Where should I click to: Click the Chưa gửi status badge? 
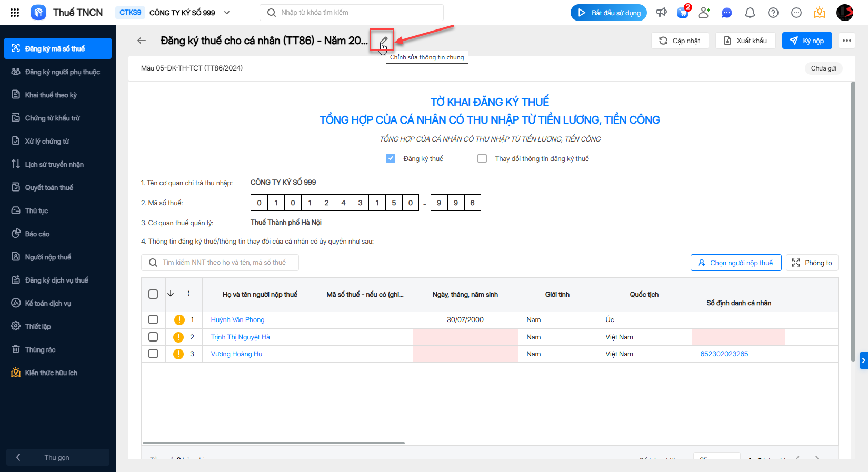(x=824, y=68)
